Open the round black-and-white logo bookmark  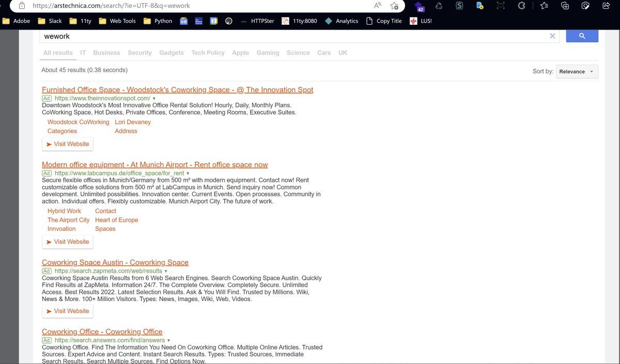click(x=228, y=21)
